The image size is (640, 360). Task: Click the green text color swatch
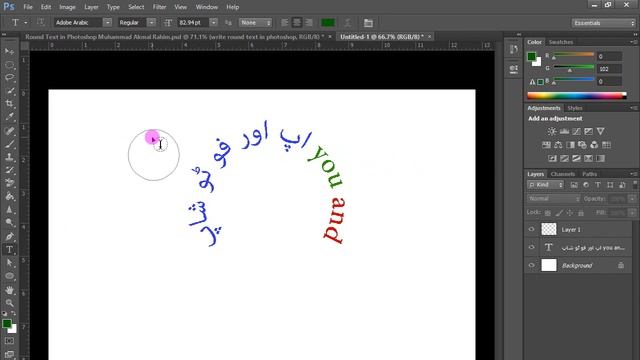[328, 23]
